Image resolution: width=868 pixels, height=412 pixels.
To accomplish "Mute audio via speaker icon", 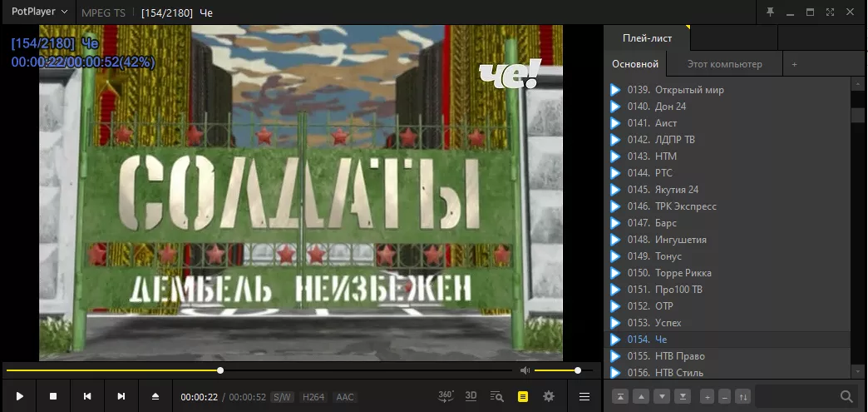I will 525,370.
